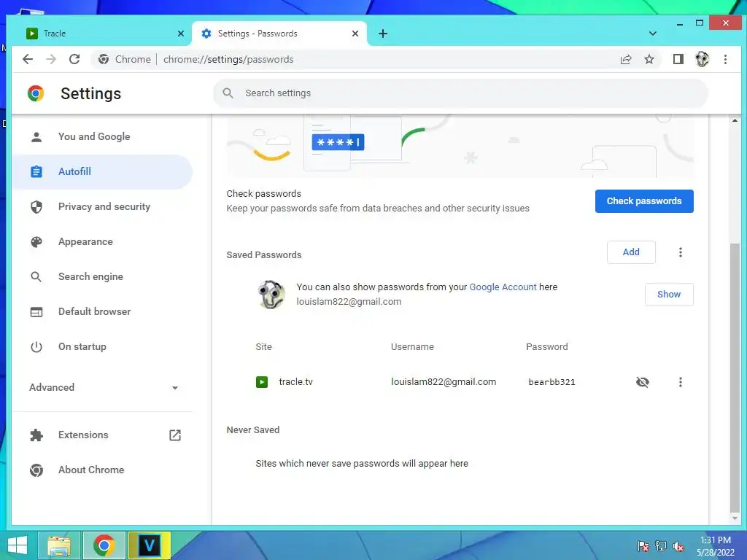The image size is (747, 560).
Task: Open the side panel icon
Action: pyautogui.click(x=678, y=59)
